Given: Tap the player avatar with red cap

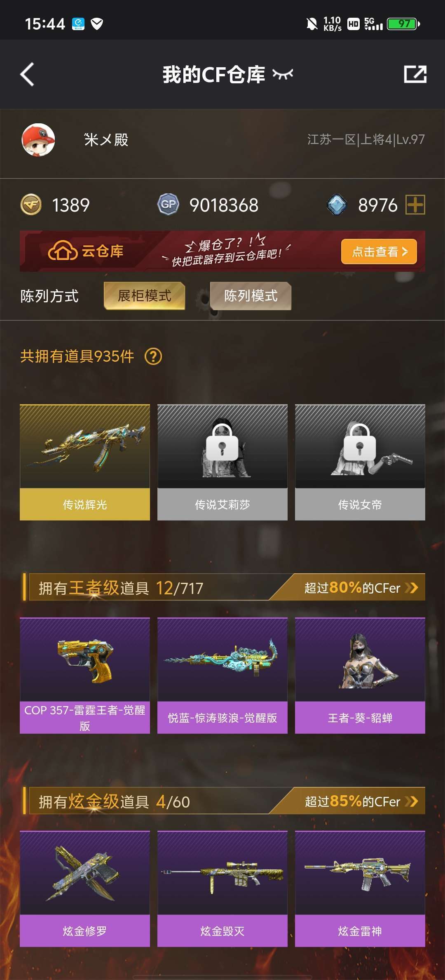Looking at the screenshot, I should point(38,140).
